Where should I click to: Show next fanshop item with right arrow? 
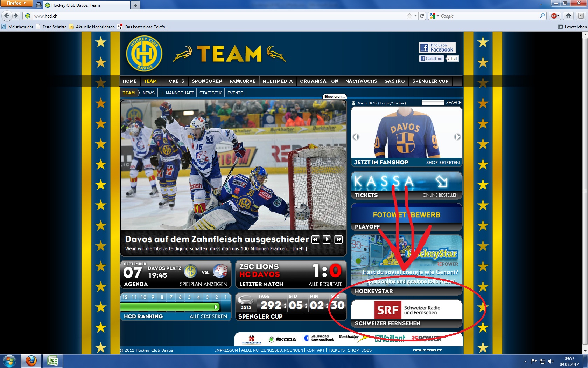[x=457, y=137]
